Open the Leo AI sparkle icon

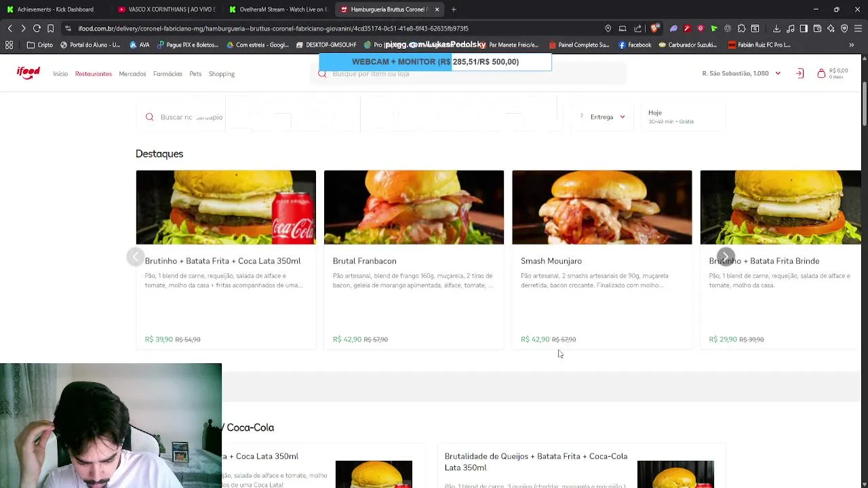831,28
